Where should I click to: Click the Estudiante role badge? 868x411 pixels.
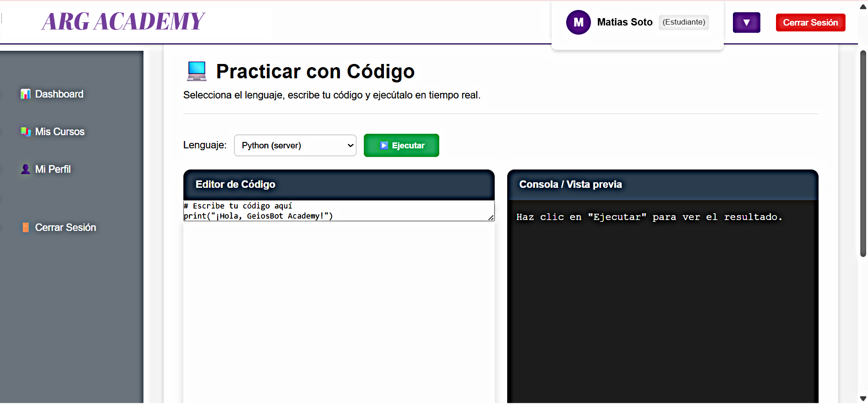pos(684,22)
